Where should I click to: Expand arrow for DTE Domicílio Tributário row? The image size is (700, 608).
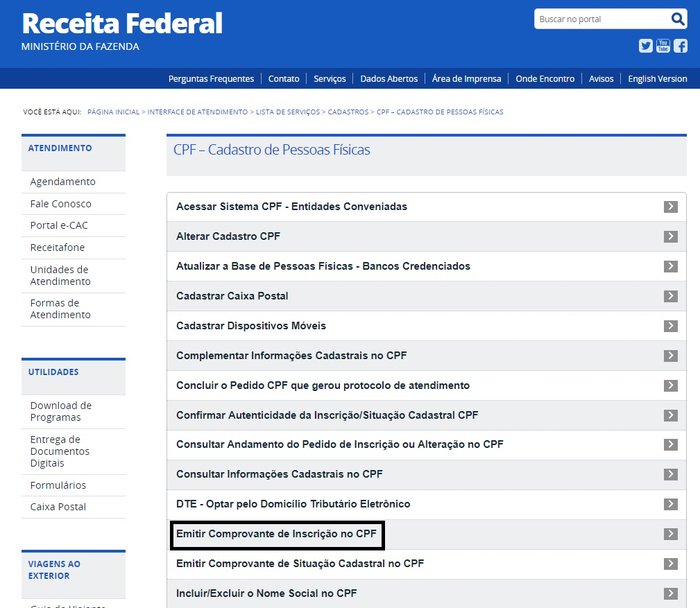click(x=671, y=504)
